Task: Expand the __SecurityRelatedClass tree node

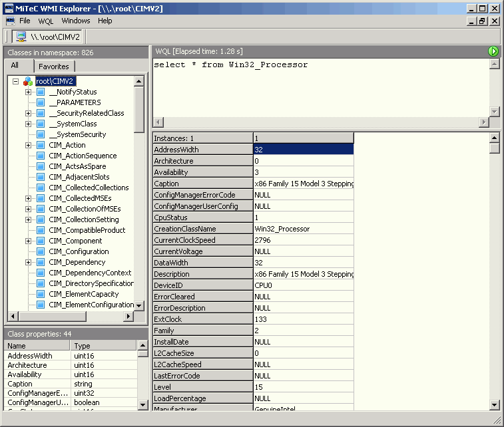Action: click(28, 113)
